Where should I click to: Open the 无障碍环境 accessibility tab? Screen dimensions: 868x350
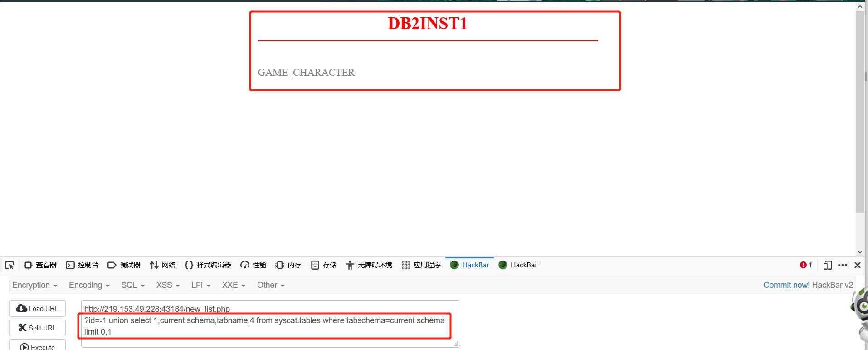369,265
